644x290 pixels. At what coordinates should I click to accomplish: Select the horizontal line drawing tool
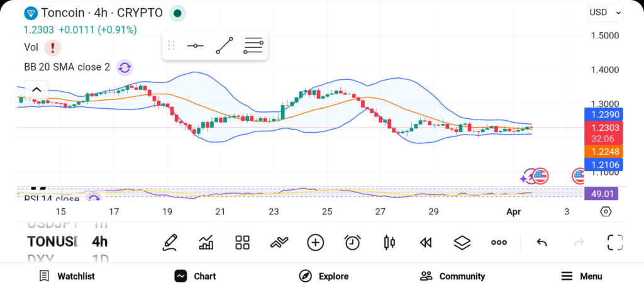click(x=196, y=45)
